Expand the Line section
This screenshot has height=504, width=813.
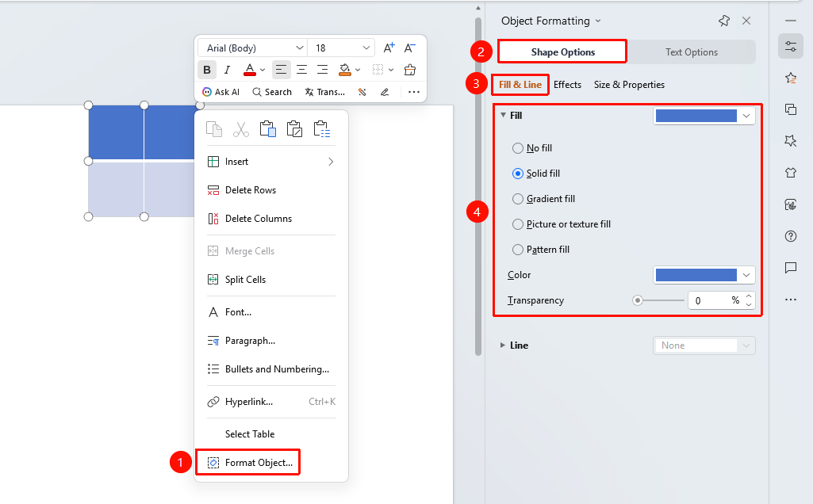click(502, 345)
